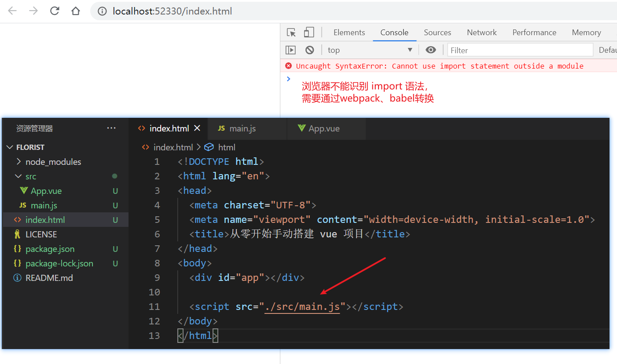
Task: Activate the DevTools inspect element picker
Action: click(x=291, y=33)
